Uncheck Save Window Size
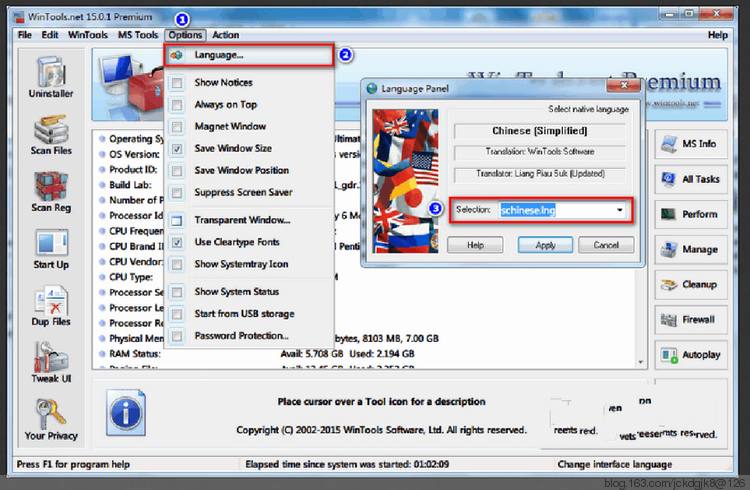This screenshot has height=490, width=750. pos(176,149)
